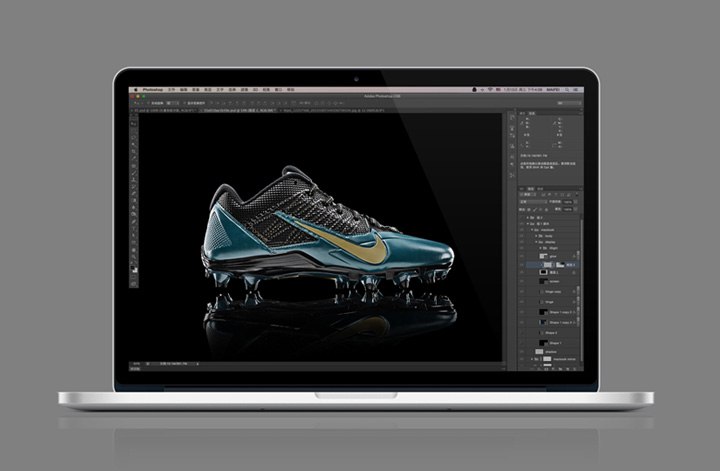Screen dimensions: 720x471
Task: Click the zoom percentage field in status bar
Action: tap(136, 364)
